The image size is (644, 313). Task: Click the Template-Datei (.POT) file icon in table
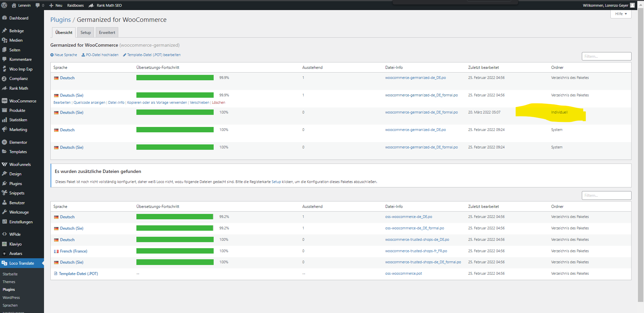[56, 273]
